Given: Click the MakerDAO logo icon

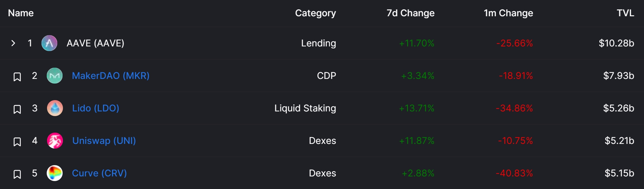Looking at the screenshot, I should (x=55, y=76).
